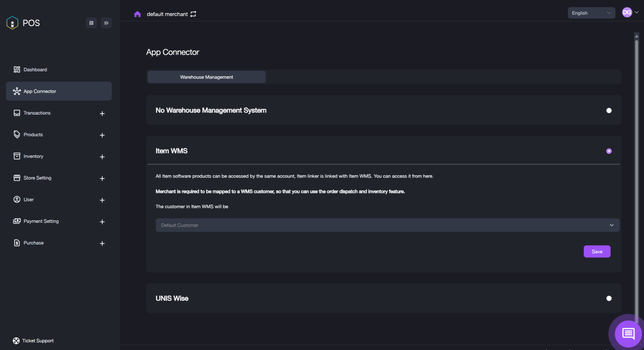Open the English language dropdown
Viewport: 644px width, 350px height.
(591, 13)
